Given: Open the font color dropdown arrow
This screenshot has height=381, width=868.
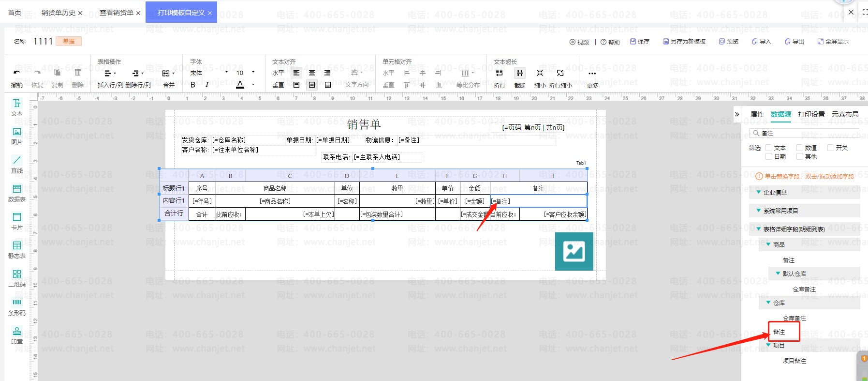Looking at the screenshot, I should [253, 85].
